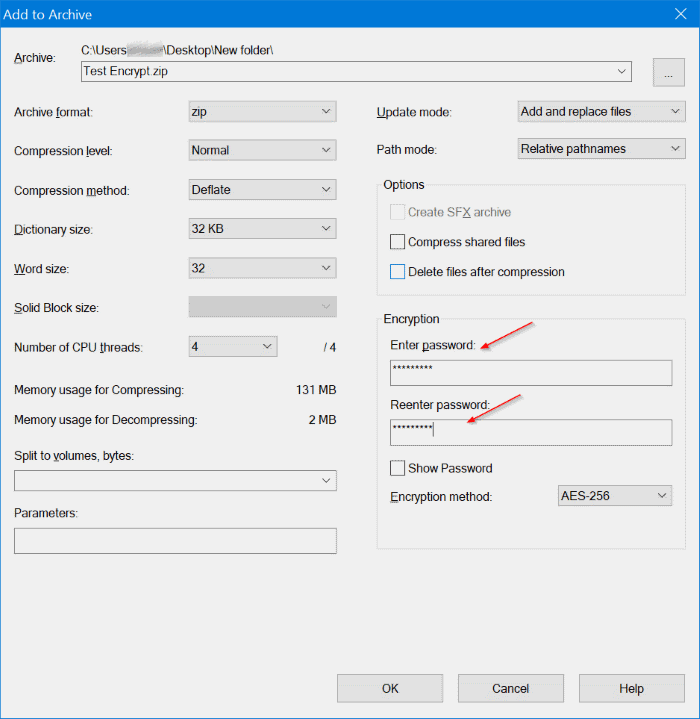Screen dimensions: 700x719
Task: Tick Delete files after compression checkbox
Action: coord(397,271)
